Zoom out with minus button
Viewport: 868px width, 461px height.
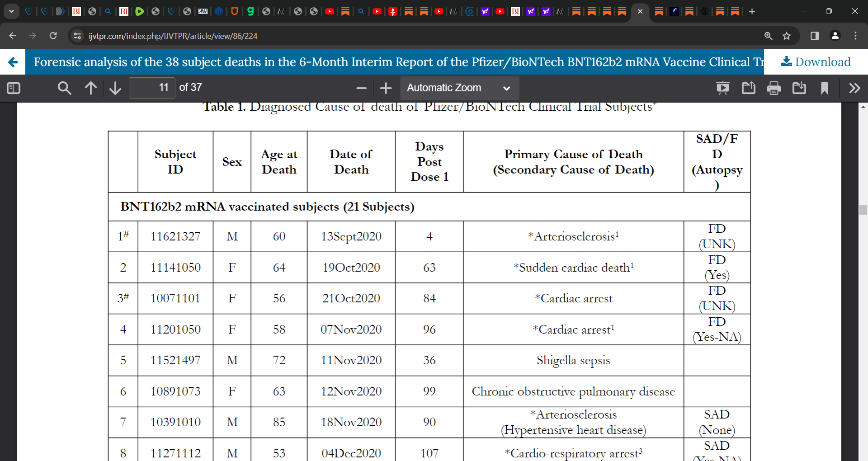[361, 88]
